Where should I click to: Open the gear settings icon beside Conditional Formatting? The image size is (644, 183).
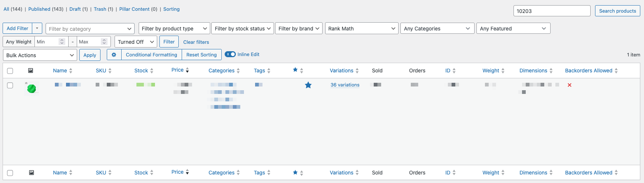pyautogui.click(x=114, y=55)
